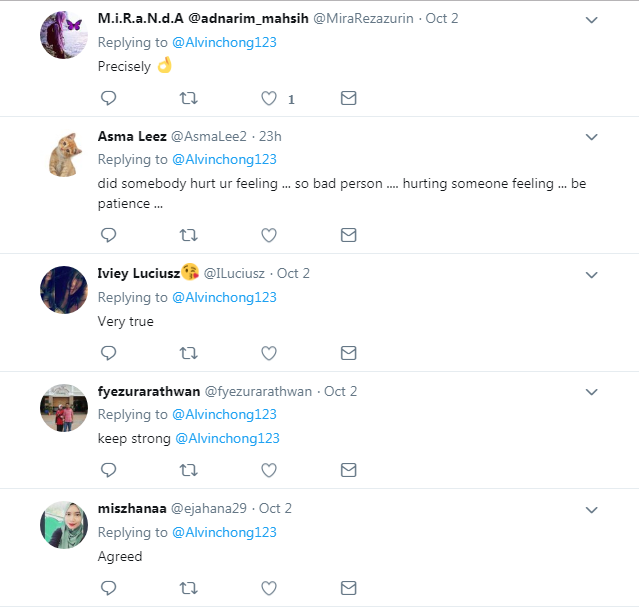Like Iviey Luciusz's "Very true" tweet
Viewport: 639px width, 607px height.
tap(268, 352)
